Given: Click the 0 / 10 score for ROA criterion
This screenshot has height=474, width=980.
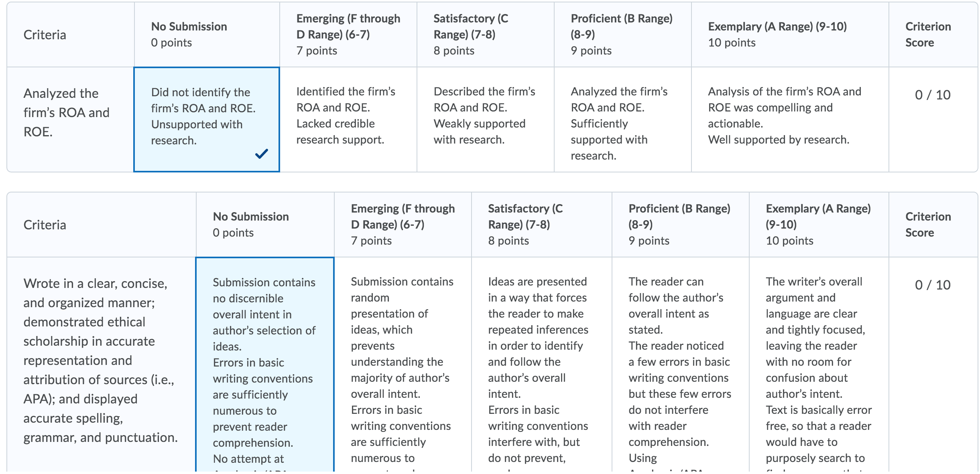Looking at the screenshot, I should 933,95.
